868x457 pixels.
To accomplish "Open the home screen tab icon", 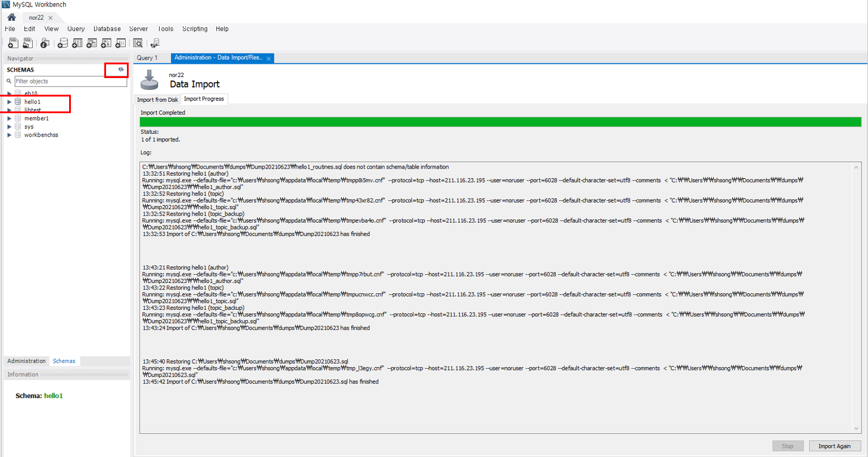I will (x=11, y=17).
